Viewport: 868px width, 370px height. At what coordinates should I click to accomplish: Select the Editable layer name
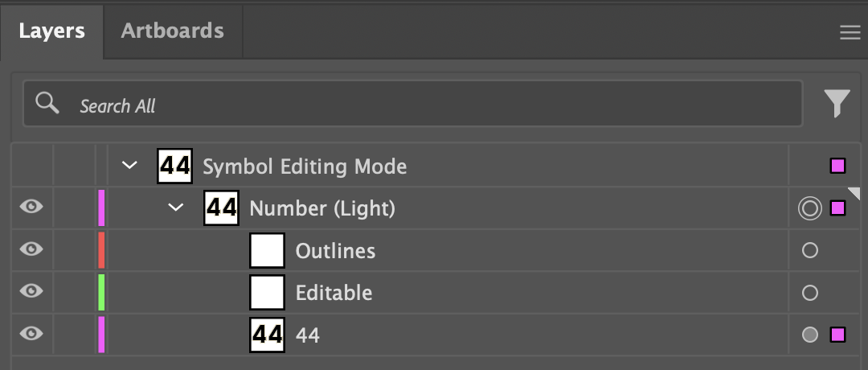tap(334, 293)
